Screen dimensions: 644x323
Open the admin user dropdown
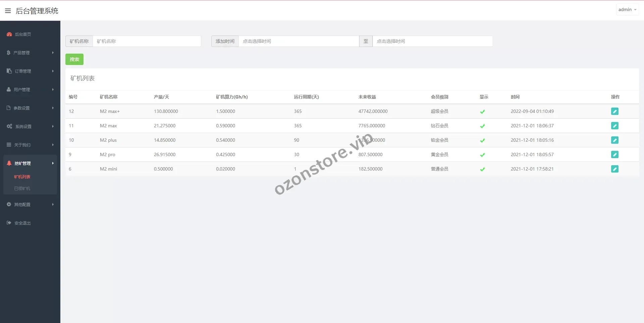pos(627,10)
